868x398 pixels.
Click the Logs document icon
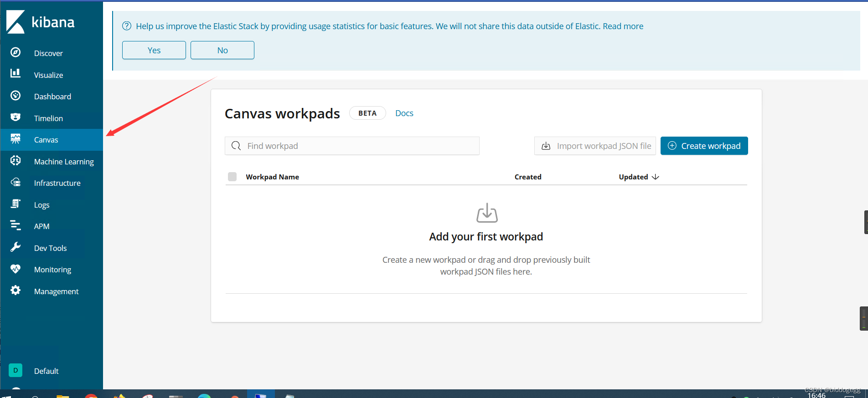point(15,204)
